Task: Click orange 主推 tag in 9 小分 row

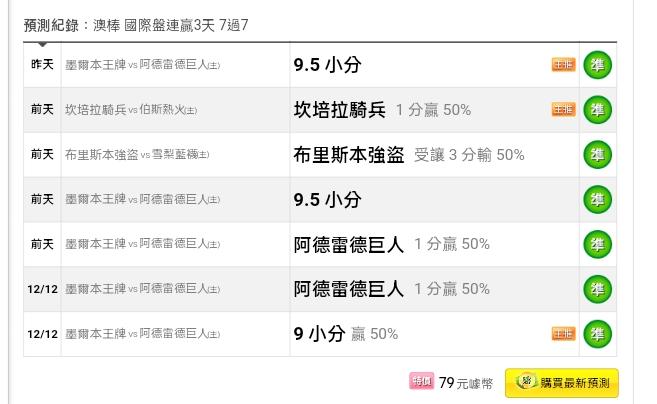Action: pyautogui.click(x=564, y=334)
